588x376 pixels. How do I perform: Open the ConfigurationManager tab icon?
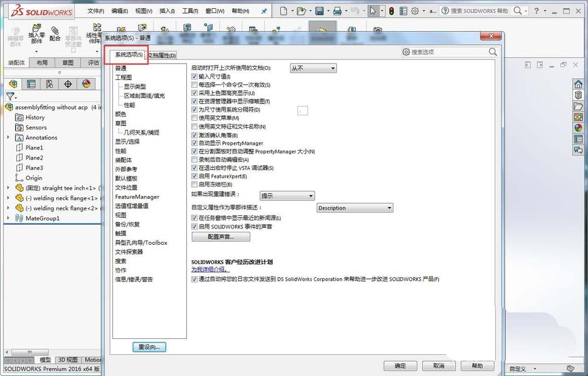coord(49,84)
